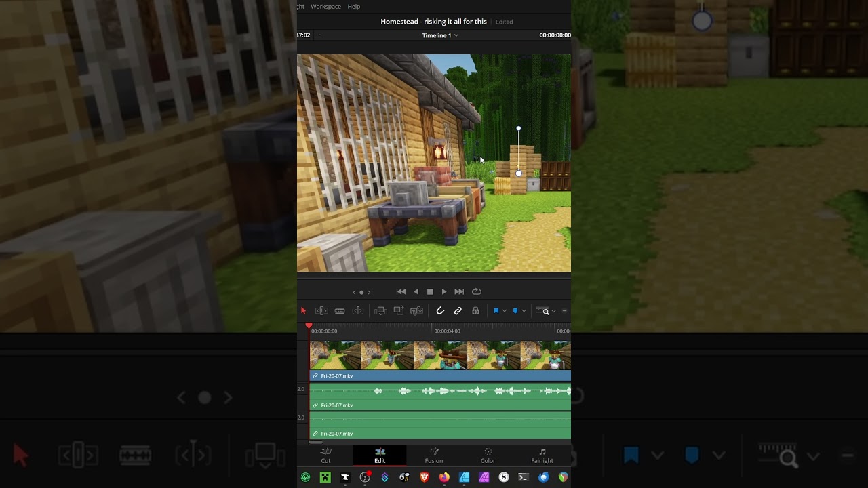Open the Timeline 1 dropdown
868x488 pixels.
tap(440, 35)
